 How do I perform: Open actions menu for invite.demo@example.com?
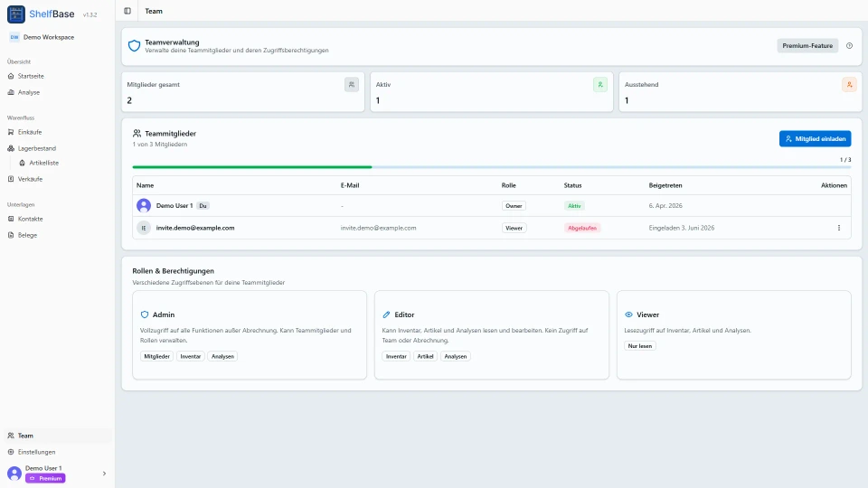tap(839, 228)
